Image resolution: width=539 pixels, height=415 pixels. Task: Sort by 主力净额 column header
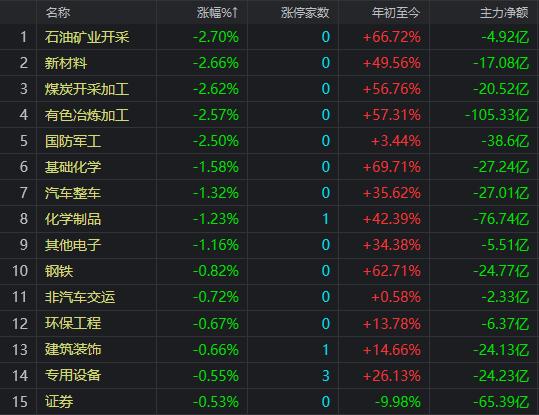(x=504, y=13)
